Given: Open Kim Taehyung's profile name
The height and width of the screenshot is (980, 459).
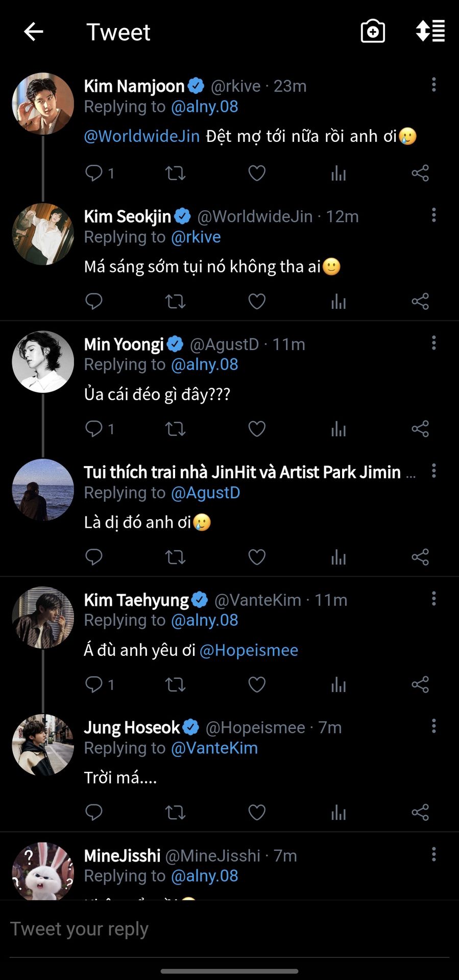Looking at the screenshot, I should click(136, 600).
